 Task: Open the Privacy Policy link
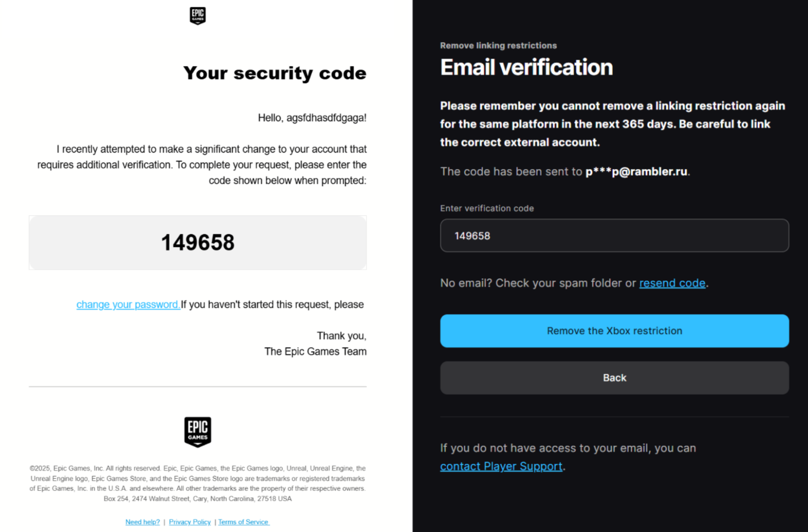pos(189,522)
